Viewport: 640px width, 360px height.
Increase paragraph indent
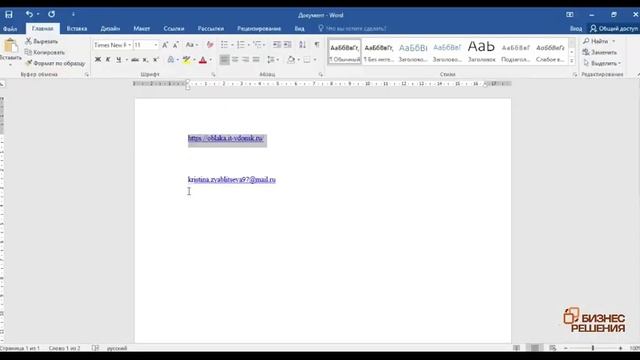pyautogui.click(x=288, y=44)
